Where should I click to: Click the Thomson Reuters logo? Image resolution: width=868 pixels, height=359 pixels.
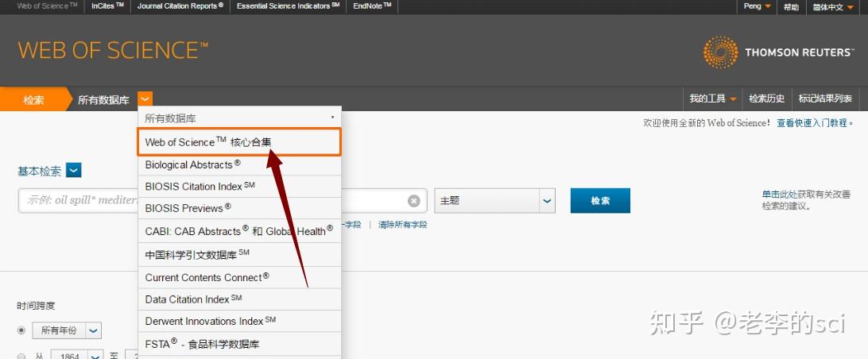click(779, 52)
